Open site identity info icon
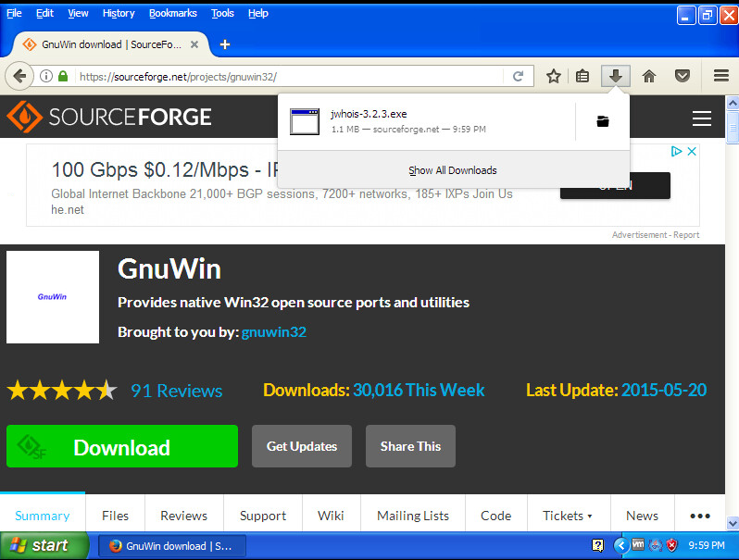The width and height of the screenshot is (739, 560). coord(46,76)
